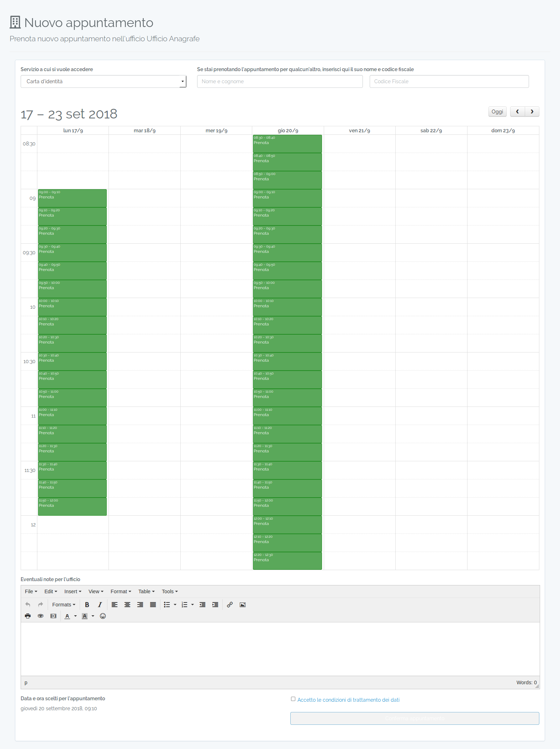Apply text color with the A icon
Image resolution: width=560 pixels, height=749 pixels.
pos(67,616)
